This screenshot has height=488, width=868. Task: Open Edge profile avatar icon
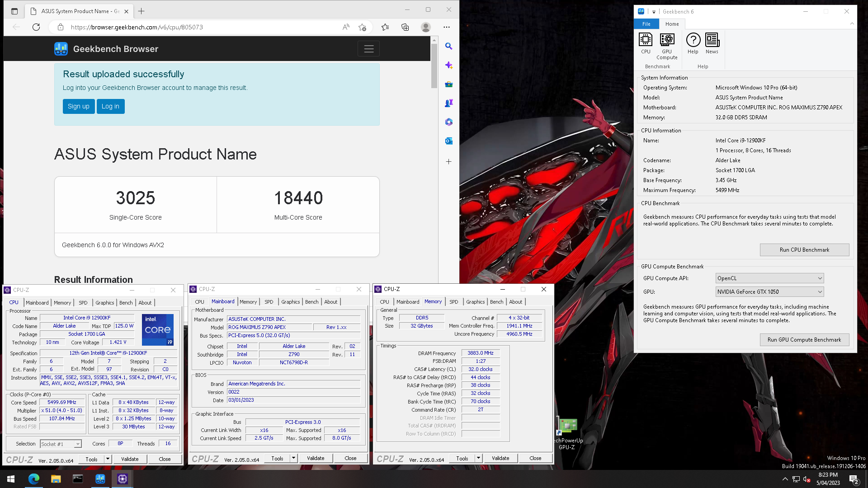tap(425, 27)
